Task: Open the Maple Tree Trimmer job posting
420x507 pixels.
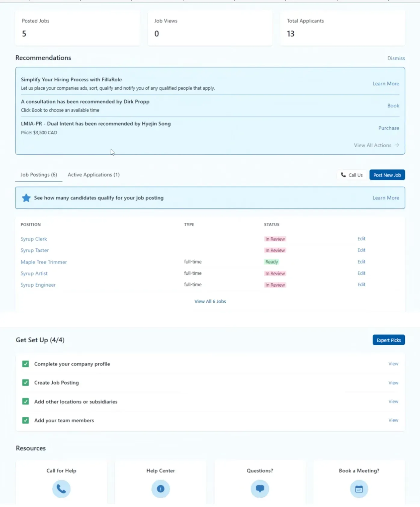Action: (x=44, y=262)
